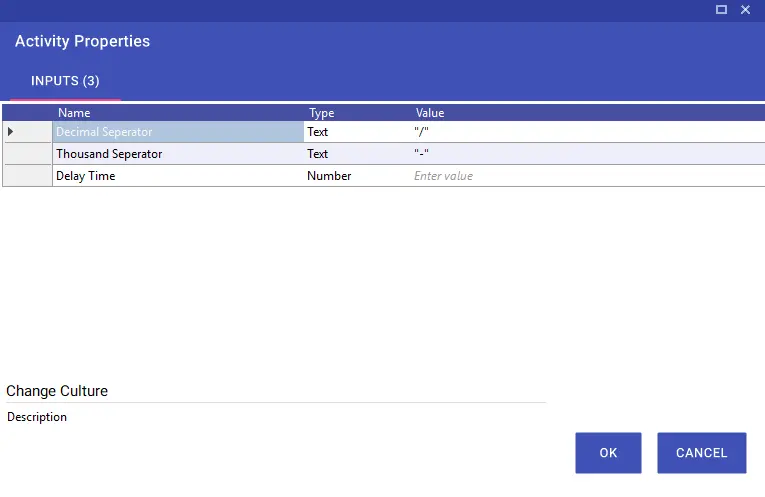Edit the Decimal Seperator value "/"
The height and width of the screenshot is (497, 765).
coord(588,132)
